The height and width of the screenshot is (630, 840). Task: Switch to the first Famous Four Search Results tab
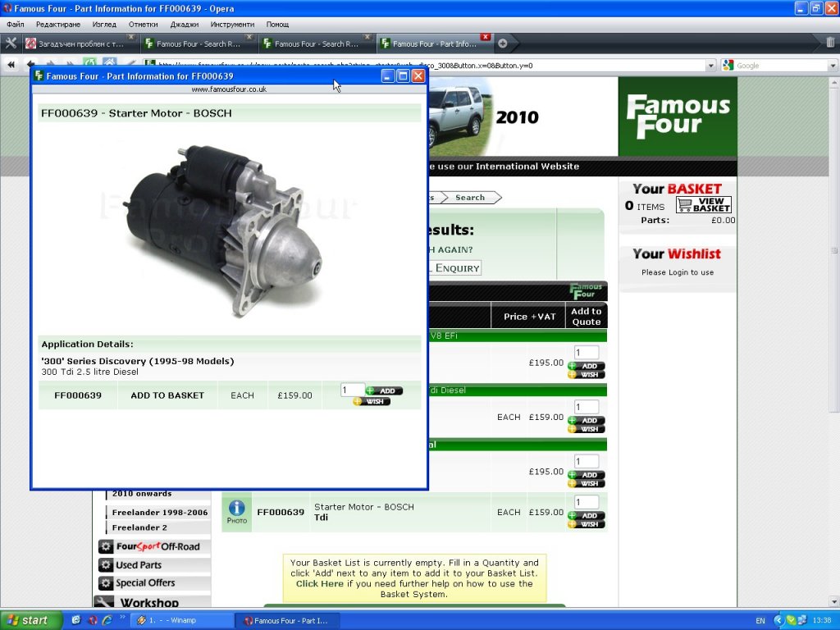pos(197,44)
